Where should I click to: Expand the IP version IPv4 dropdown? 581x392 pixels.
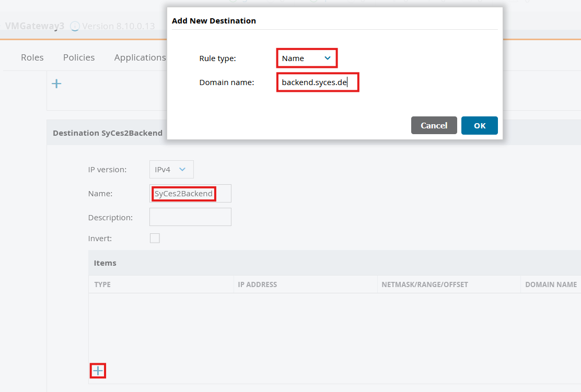(x=171, y=170)
